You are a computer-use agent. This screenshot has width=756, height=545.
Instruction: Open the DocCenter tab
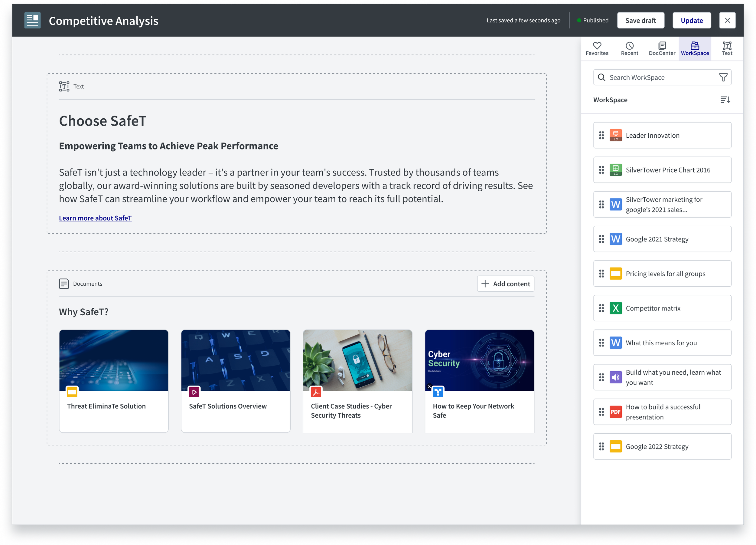tap(662, 49)
